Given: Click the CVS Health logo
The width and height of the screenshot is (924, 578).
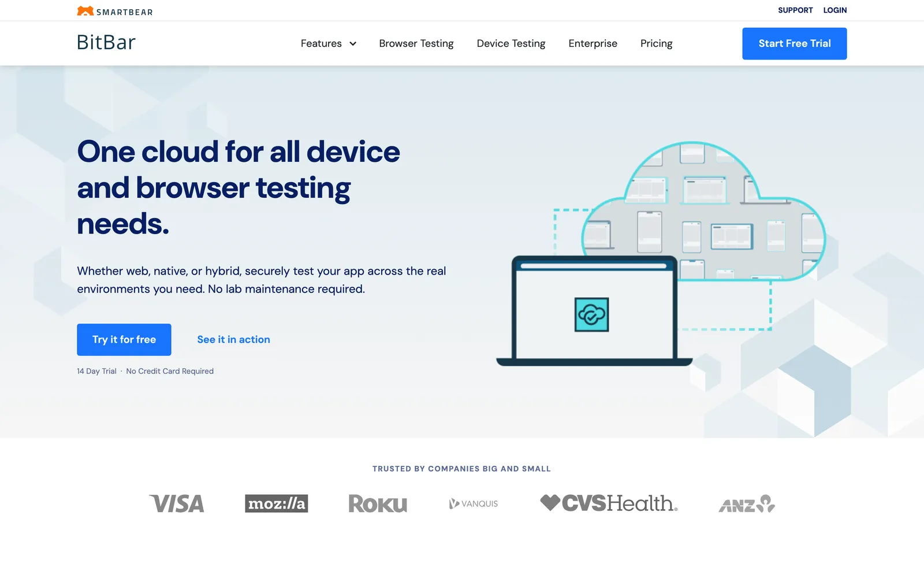Looking at the screenshot, I should 609,503.
